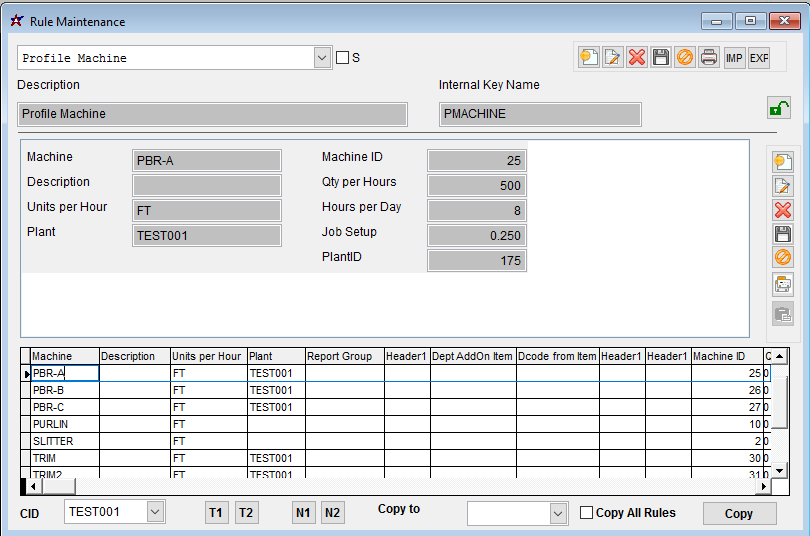Click the T1 button

(x=215, y=513)
